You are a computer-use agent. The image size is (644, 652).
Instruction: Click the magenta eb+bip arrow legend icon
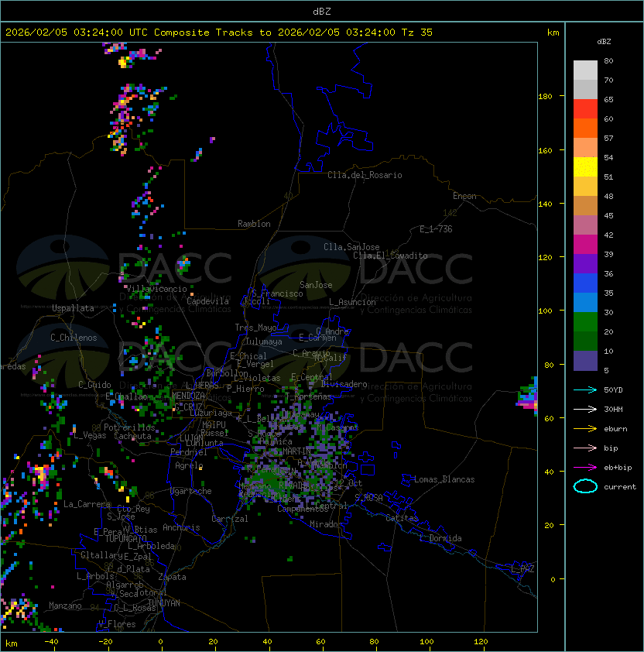pyautogui.click(x=585, y=468)
